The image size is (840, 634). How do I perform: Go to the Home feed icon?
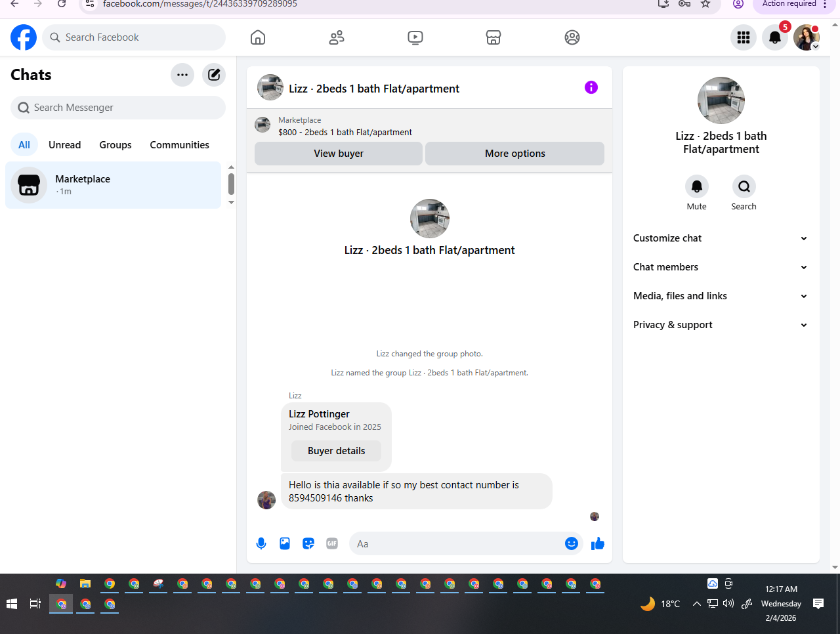258,37
